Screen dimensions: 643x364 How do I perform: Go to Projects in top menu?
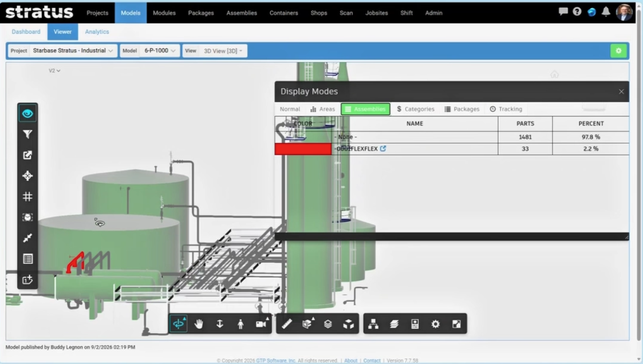(x=97, y=13)
